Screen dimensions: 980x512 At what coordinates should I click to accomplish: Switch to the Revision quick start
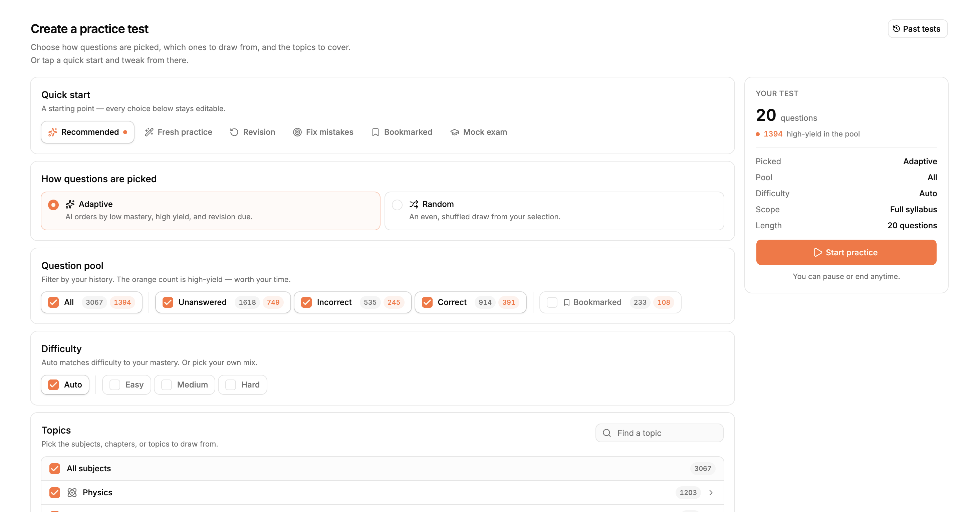(253, 132)
